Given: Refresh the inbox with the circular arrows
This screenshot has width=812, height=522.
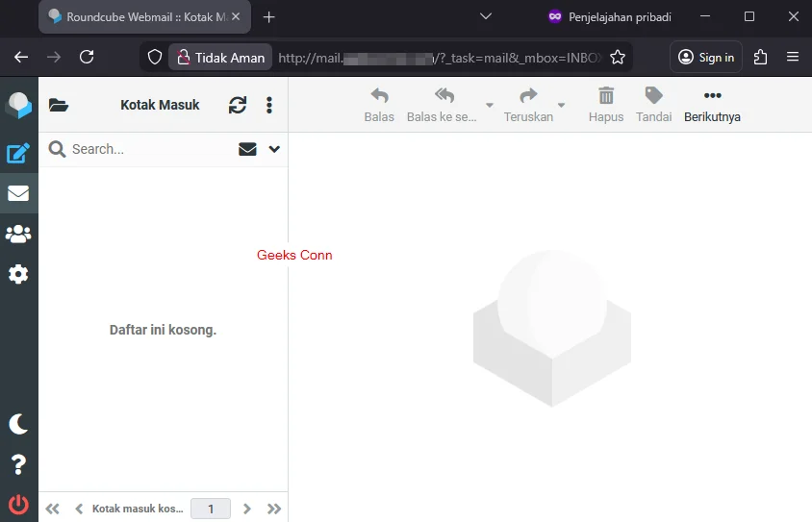Looking at the screenshot, I should tap(238, 105).
